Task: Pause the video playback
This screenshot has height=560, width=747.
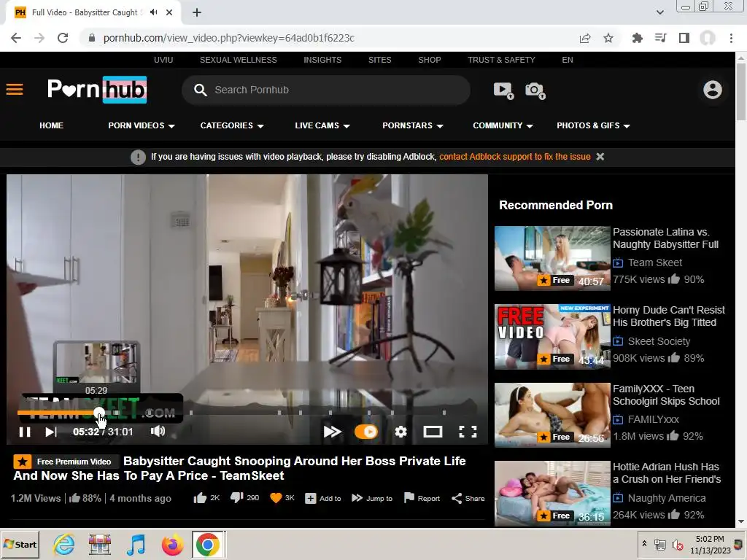Action: point(25,432)
